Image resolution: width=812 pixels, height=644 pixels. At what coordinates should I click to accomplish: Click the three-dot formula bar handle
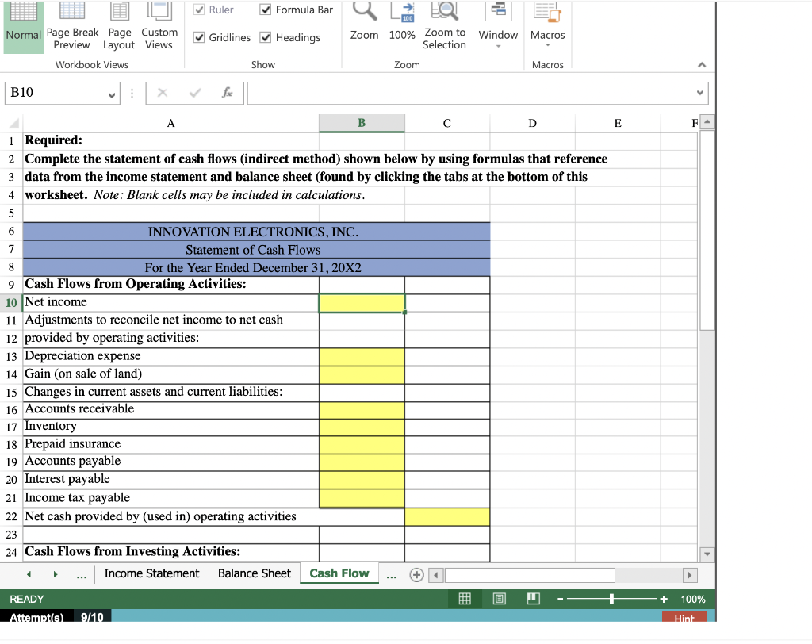(x=132, y=94)
